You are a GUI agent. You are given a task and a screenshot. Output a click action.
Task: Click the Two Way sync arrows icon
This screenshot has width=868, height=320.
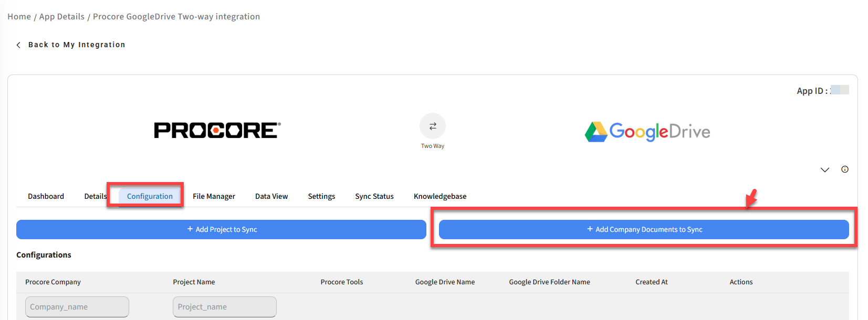(432, 126)
